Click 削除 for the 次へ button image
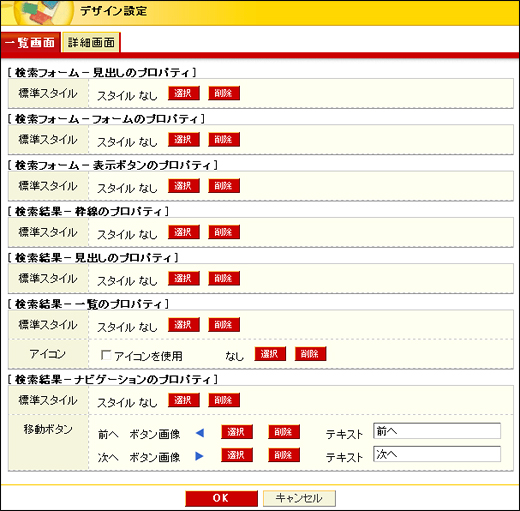 pyautogui.click(x=284, y=455)
